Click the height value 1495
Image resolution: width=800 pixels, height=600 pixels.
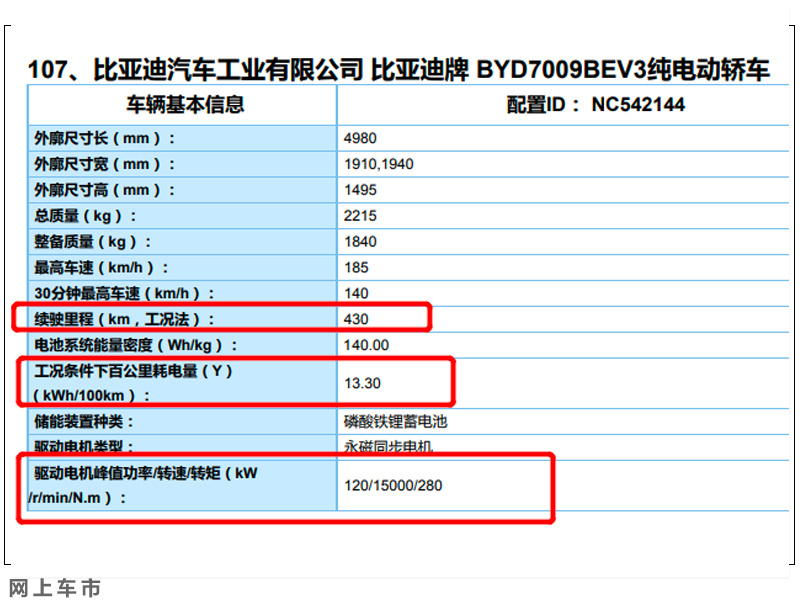tap(360, 190)
